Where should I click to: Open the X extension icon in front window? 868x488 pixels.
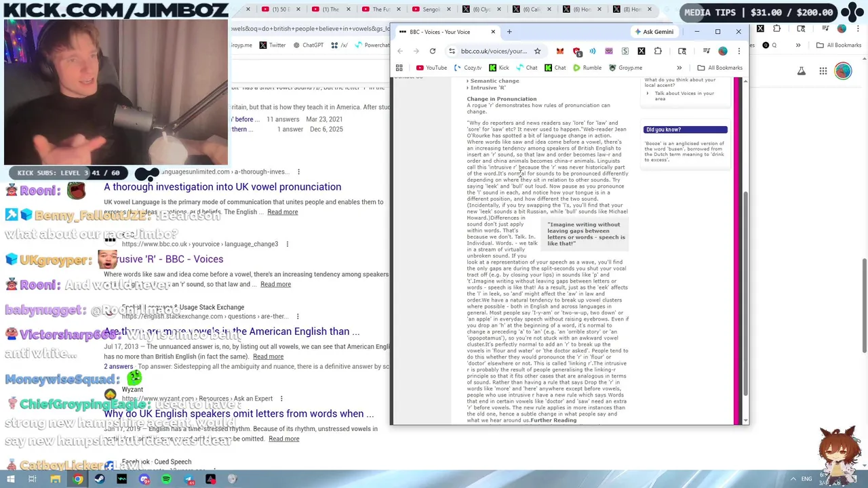642,51
